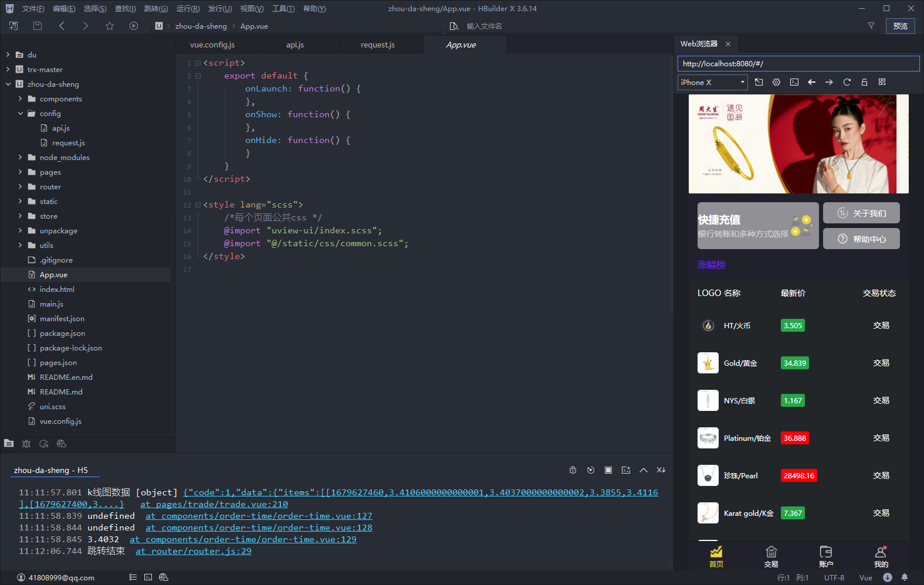Click the filter funnel icon near Preview button
Viewport: 924px width, 585px height.
[x=871, y=26]
